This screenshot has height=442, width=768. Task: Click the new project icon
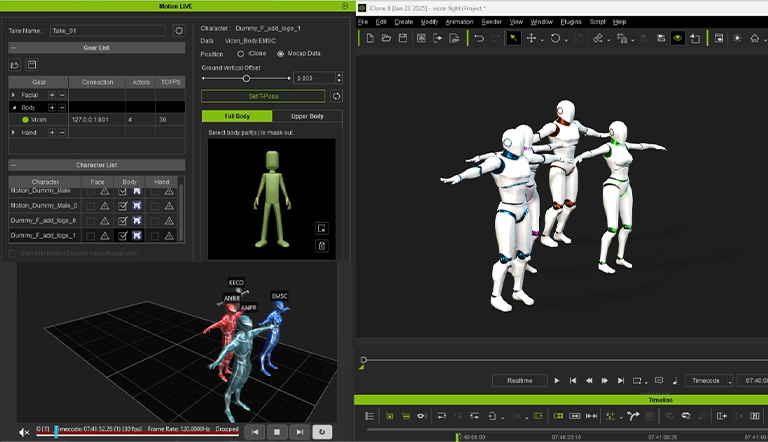[370, 38]
